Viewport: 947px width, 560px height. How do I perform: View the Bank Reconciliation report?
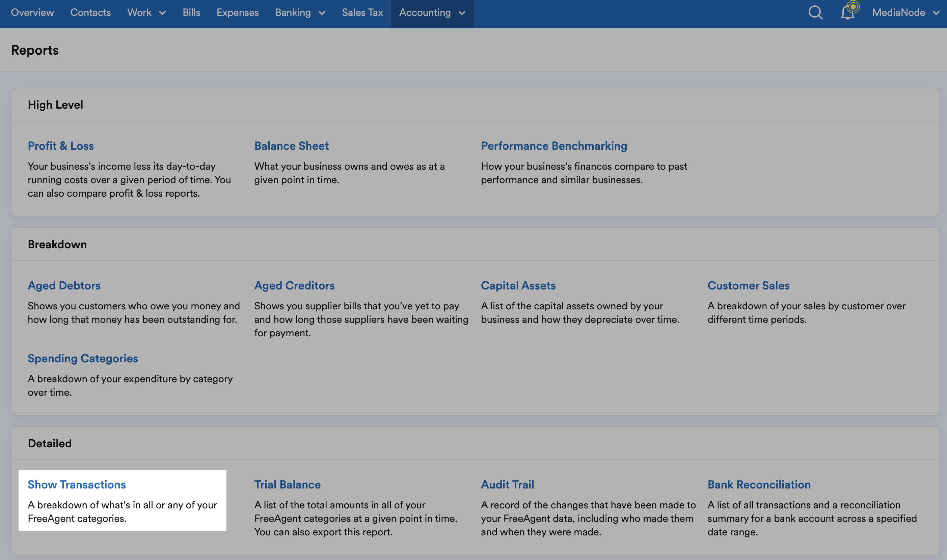coord(759,484)
